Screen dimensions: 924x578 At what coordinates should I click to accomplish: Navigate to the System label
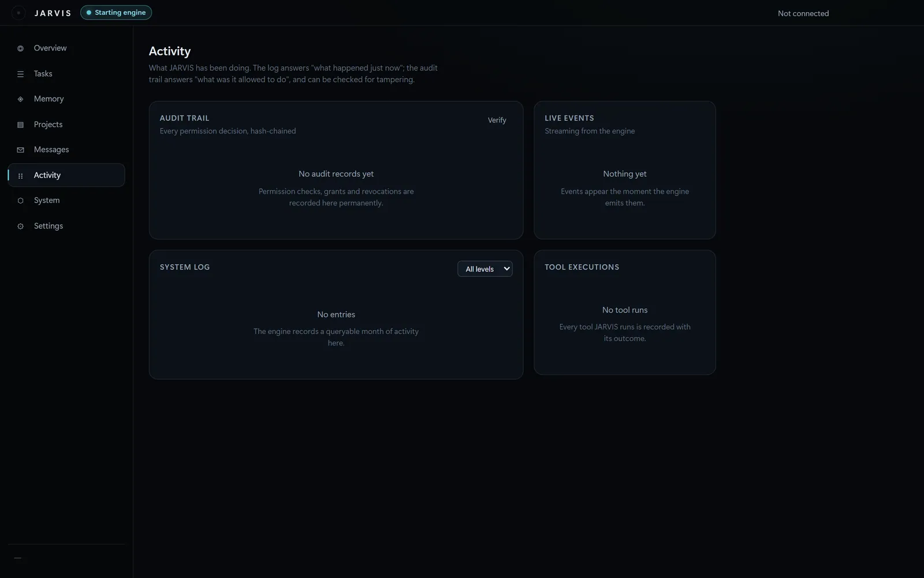point(47,200)
